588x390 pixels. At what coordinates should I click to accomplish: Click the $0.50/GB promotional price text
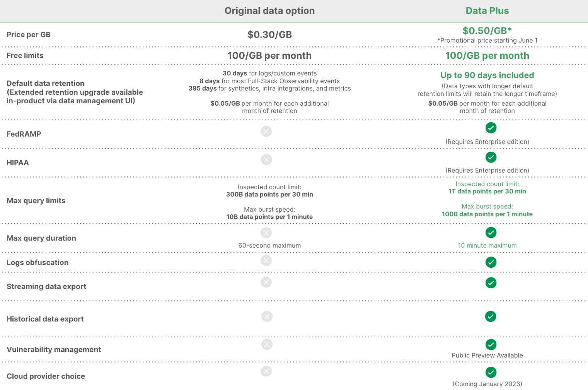pos(487,31)
